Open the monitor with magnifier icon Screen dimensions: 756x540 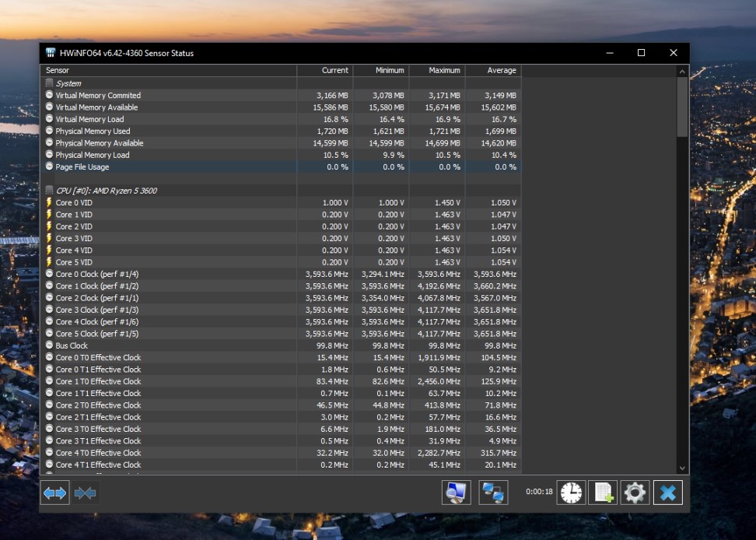click(x=456, y=493)
